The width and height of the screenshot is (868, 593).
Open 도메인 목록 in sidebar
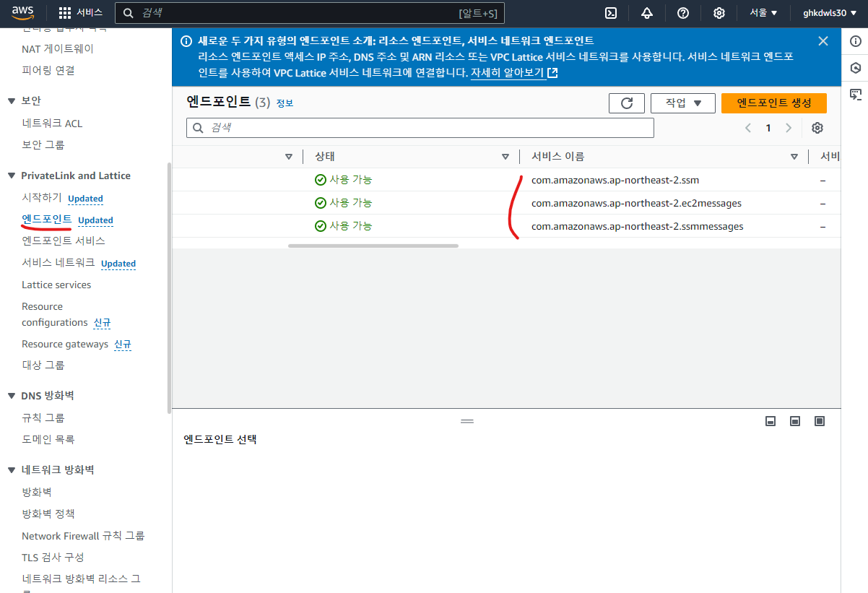(48, 439)
